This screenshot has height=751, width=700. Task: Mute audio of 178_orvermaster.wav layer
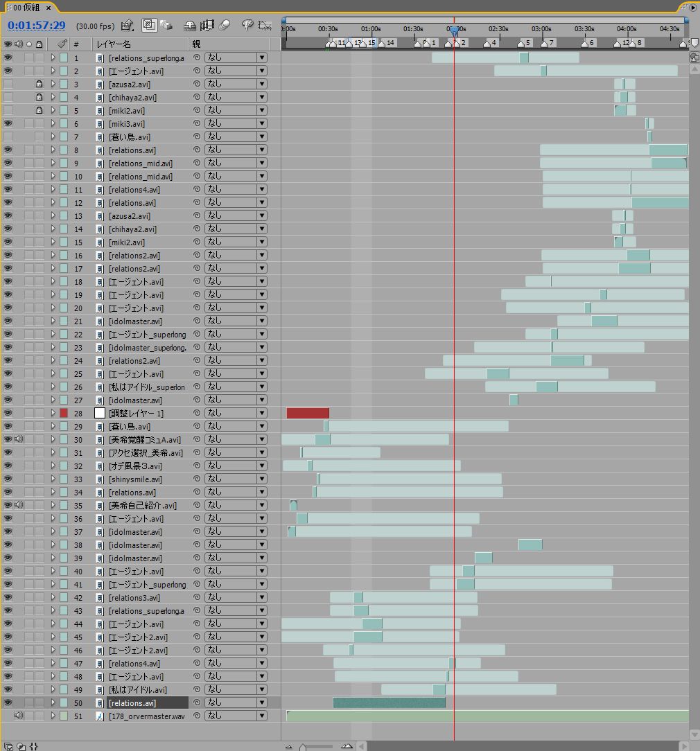19,715
